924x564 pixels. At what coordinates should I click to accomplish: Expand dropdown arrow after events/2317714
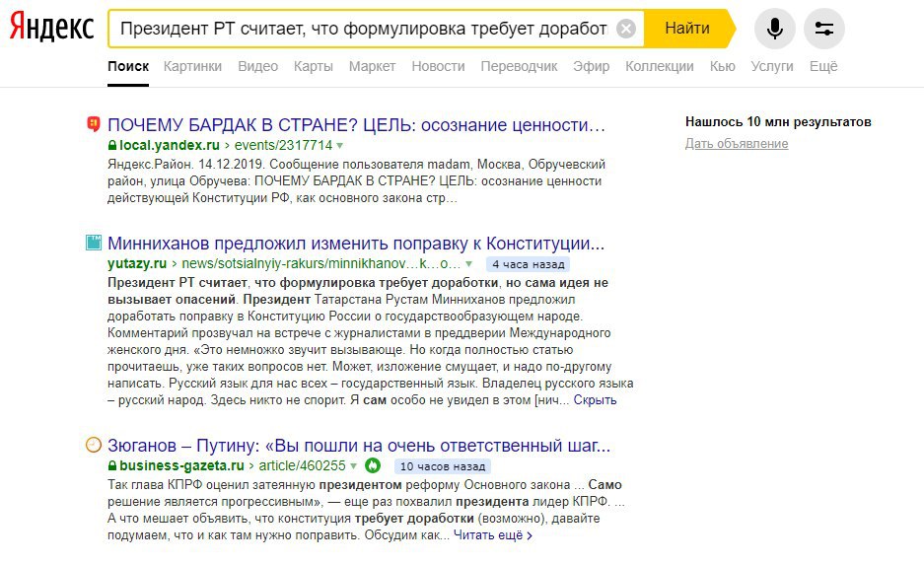pos(340,145)
